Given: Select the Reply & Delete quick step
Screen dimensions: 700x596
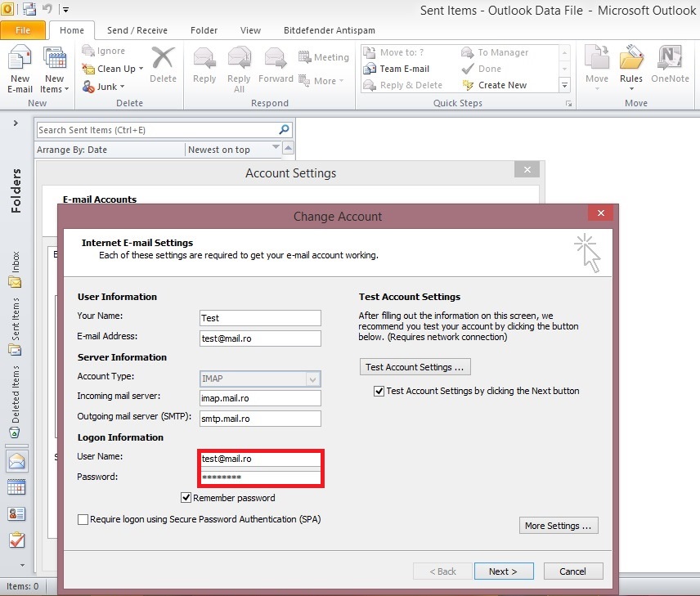Looking at the screenshot, I should tap(402, 85).
